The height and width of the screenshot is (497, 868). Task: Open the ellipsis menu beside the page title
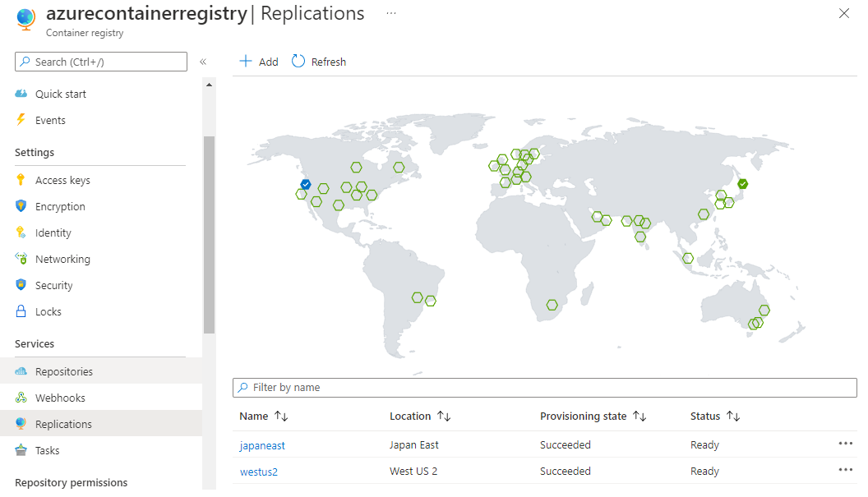(391, 13)
